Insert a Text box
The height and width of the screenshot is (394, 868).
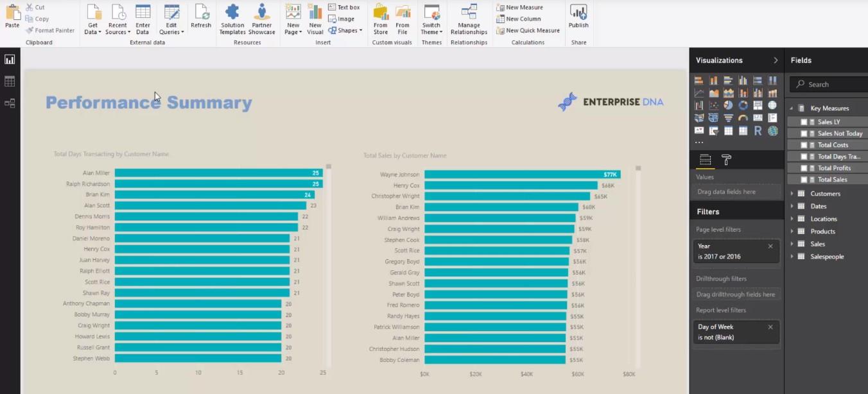point(344,7)
